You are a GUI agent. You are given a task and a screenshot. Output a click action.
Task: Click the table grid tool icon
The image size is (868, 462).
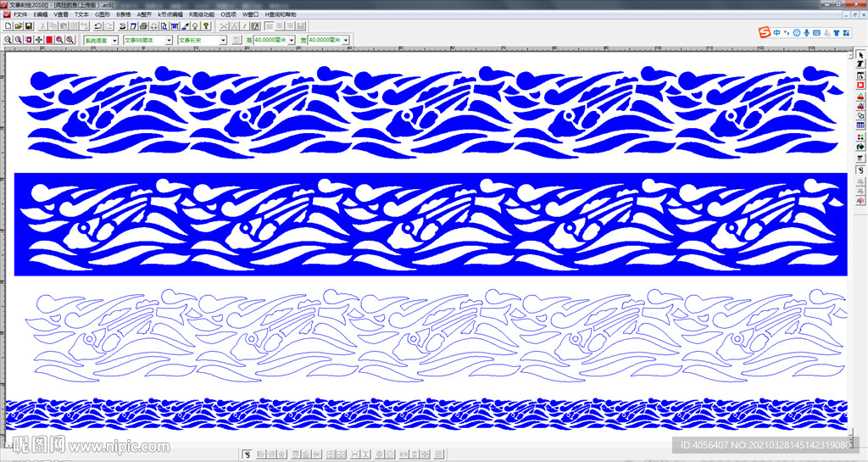(x=860, y=125)
